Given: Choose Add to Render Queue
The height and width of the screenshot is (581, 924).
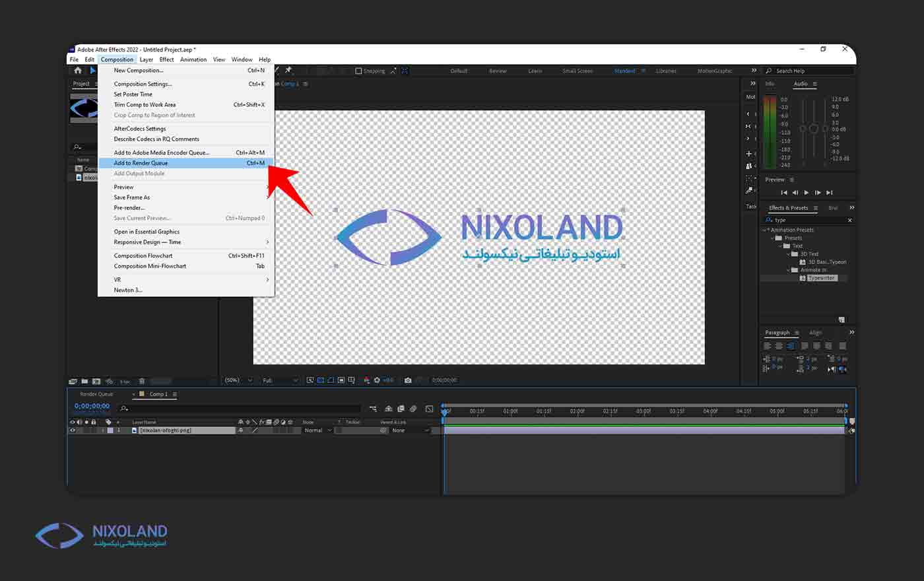Looking at the screenshot, I should 185,163.
